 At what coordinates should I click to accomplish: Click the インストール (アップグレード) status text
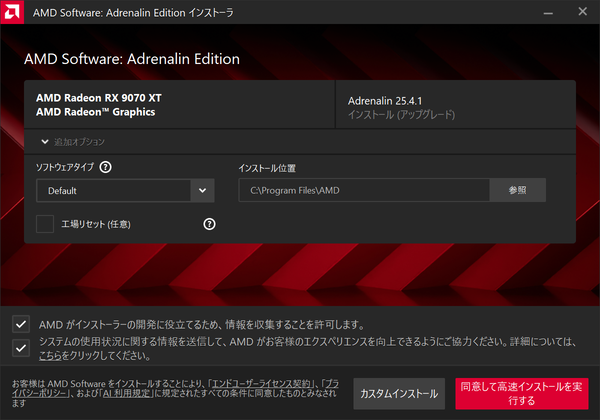pos(401,115)
